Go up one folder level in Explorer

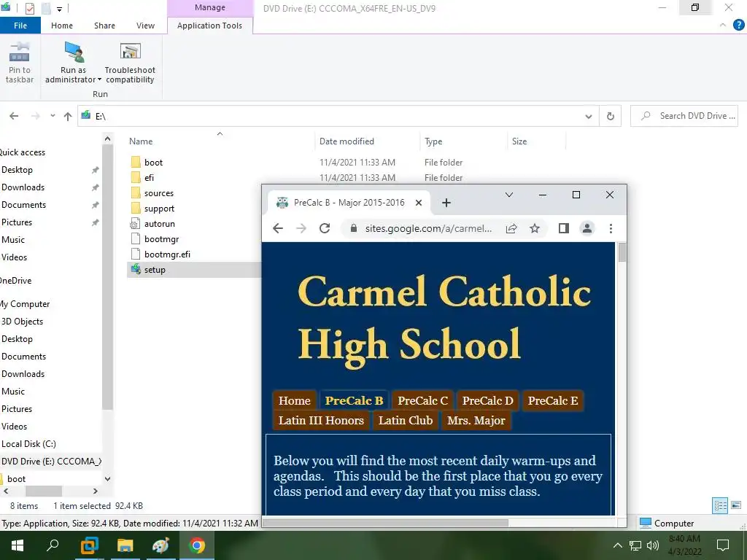pos(68,116)
